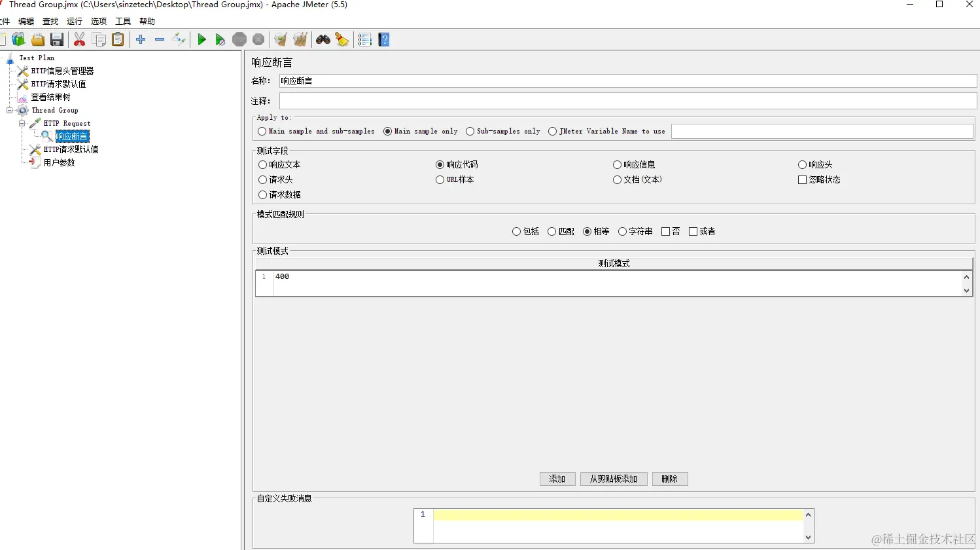Viewport: 980px width, 550px height.
Task: Click the 从剪贴板添加 button
Action: coord(614,479)
